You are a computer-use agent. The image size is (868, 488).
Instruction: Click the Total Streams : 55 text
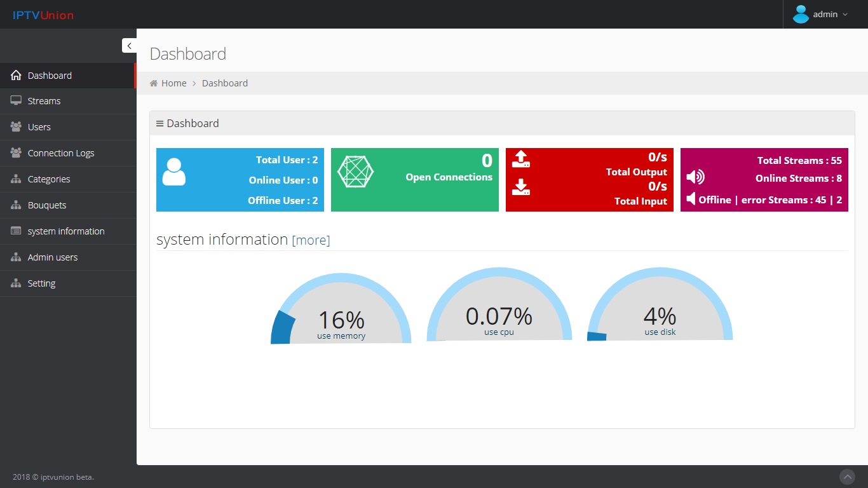pos(799,161)
